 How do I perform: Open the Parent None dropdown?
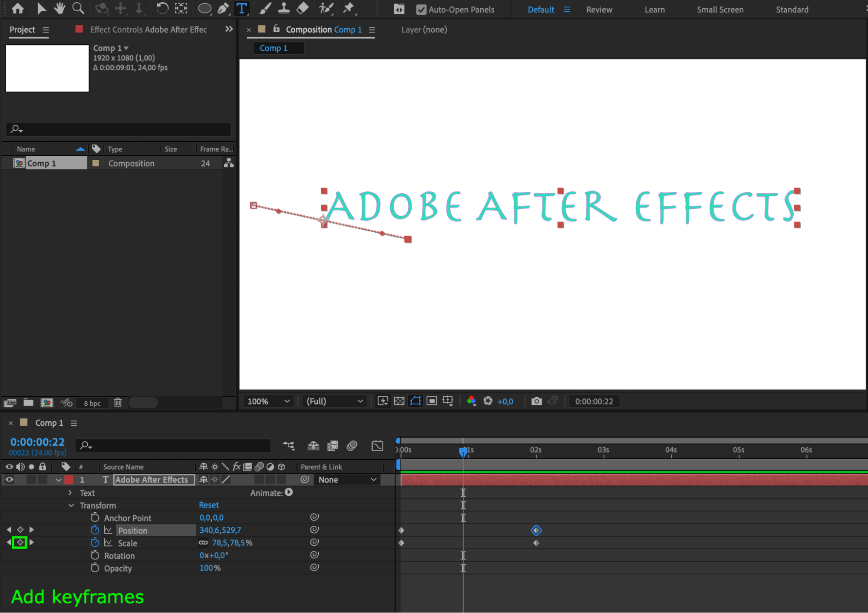click(347, 480)
